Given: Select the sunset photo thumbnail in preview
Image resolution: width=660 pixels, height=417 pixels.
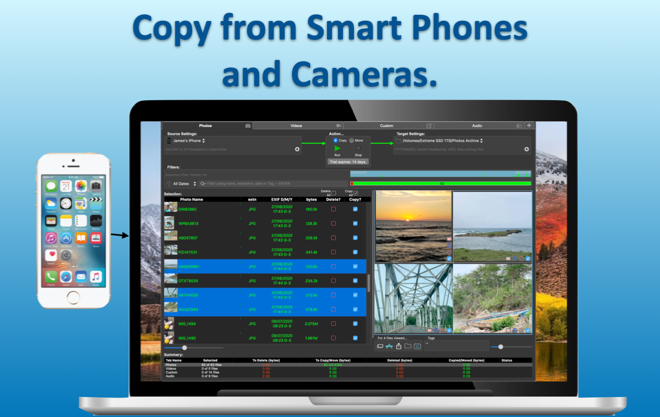Looking at the screenshot, I should (412, 226).
